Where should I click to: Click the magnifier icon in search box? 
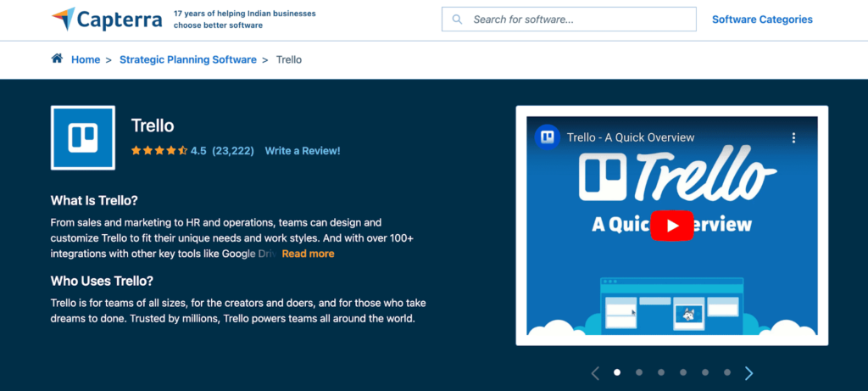point(457,20)
